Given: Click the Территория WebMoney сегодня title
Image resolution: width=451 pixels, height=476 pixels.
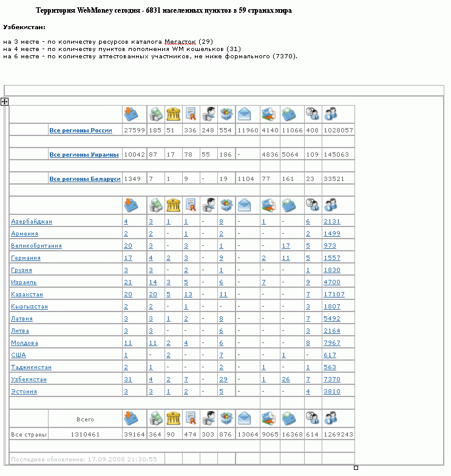Looking at the screenshot, I should [x=164, y=10].
